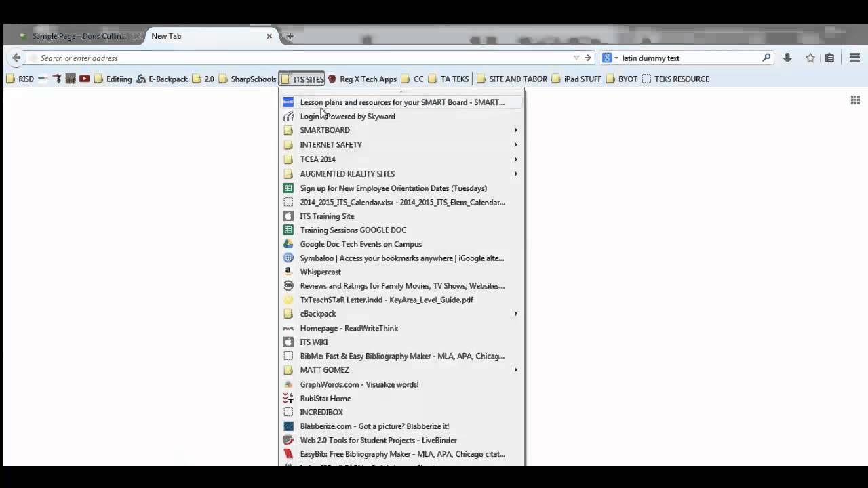
Task: Open Sign up for New Employee Orientation Dates
Action: pyautogui.click(x=402, y=188)
